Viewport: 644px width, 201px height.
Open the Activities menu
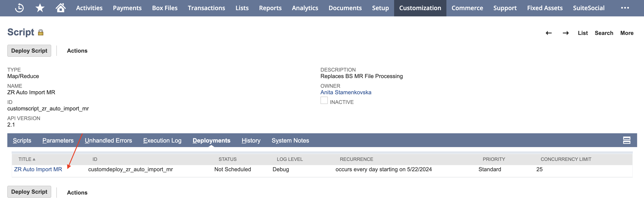89,8
